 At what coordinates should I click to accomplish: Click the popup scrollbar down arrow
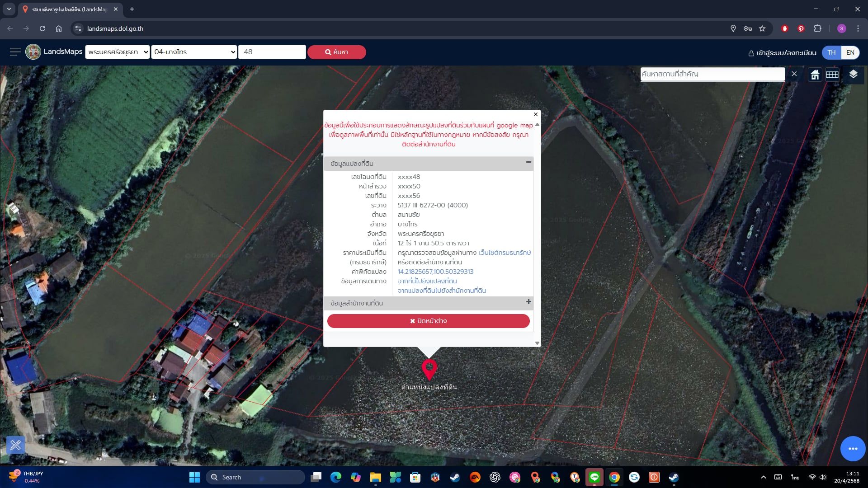[537, 343]
